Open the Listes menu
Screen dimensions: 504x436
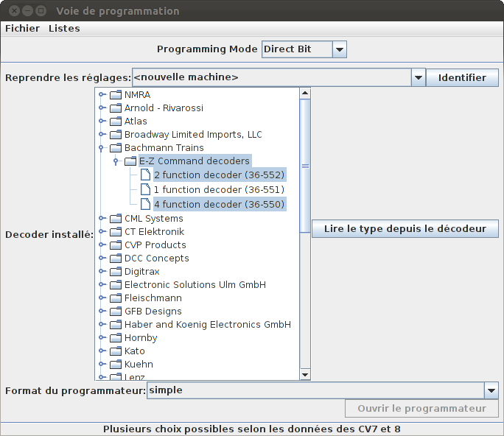pyautogui.click(x=64, y=29)
